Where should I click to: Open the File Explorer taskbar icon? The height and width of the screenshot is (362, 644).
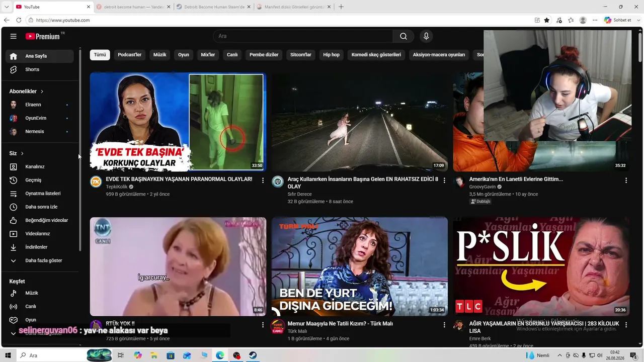(x=154, y=355)
